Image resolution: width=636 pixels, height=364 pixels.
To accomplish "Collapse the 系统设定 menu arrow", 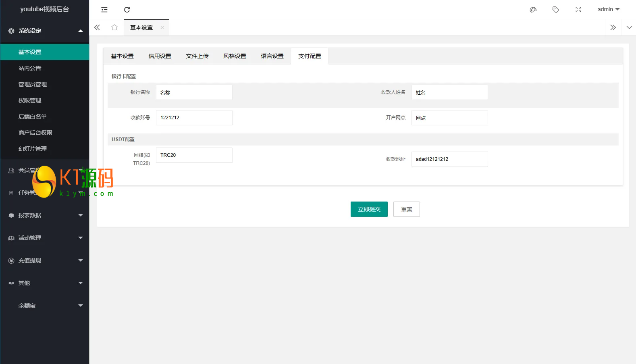I will pyautogui.click(x=81, y=31).
